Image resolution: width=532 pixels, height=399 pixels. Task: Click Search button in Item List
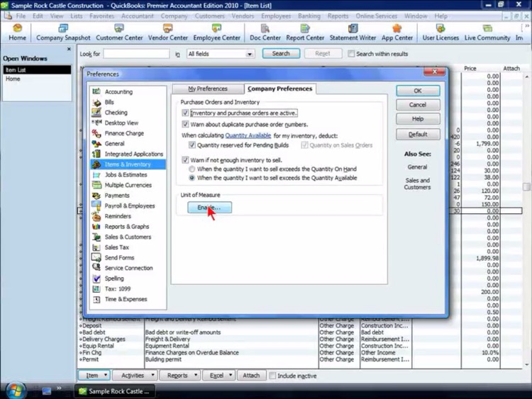(x=281, y=54)
